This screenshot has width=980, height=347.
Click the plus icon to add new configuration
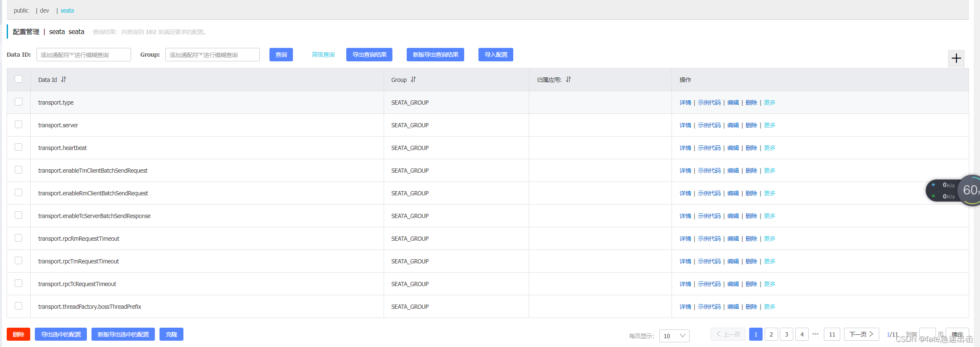[x=956, y=58]
